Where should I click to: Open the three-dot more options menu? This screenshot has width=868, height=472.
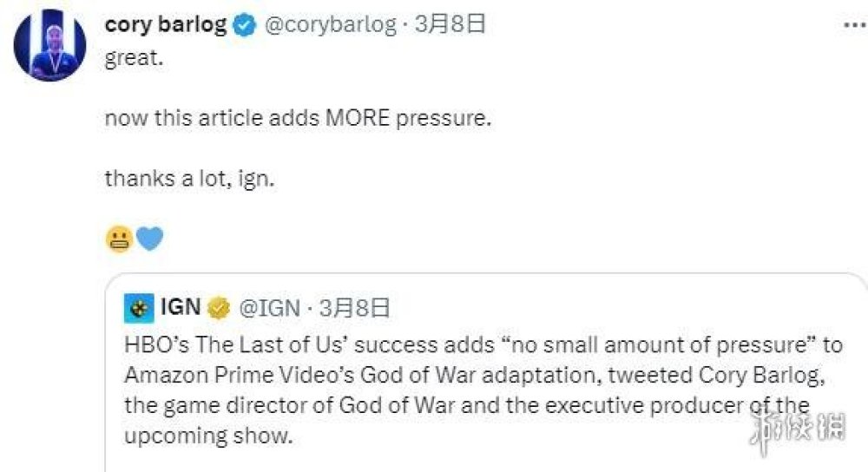[854, 24]
